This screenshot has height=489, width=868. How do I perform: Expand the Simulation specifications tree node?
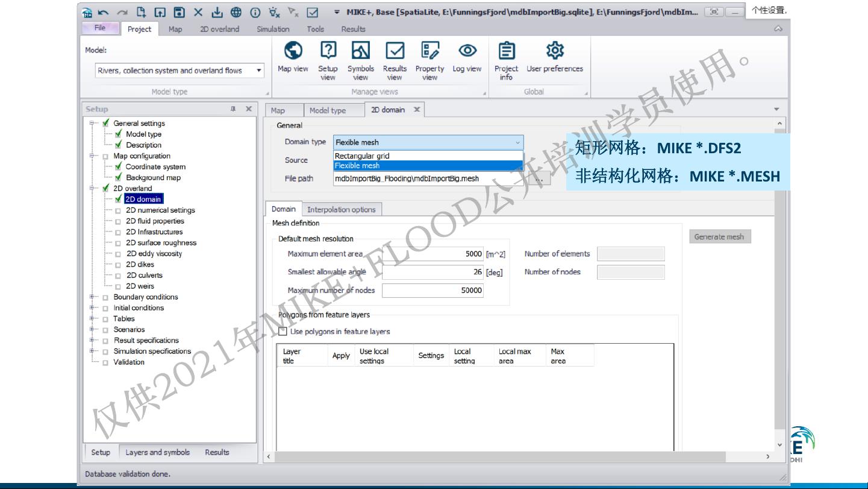93,351
